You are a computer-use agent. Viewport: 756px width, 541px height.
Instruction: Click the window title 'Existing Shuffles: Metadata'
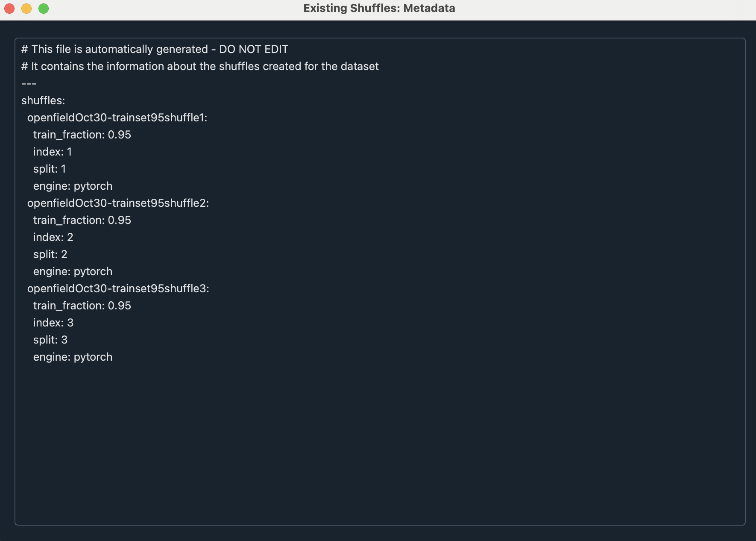click(379, 8)
